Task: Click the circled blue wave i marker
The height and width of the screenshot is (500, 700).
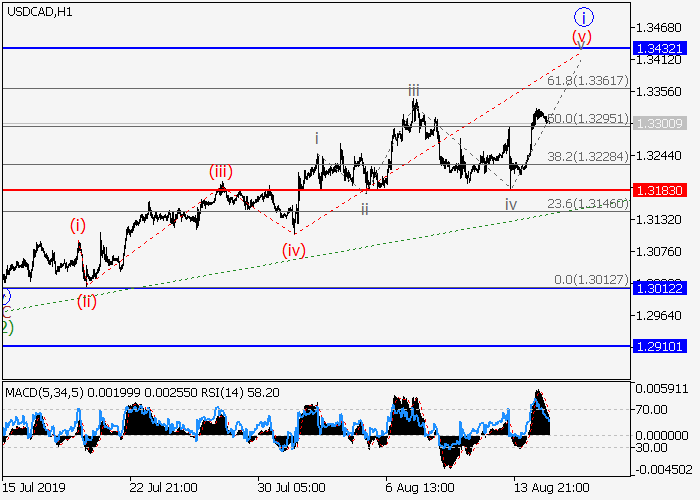Action: point(585,16)
